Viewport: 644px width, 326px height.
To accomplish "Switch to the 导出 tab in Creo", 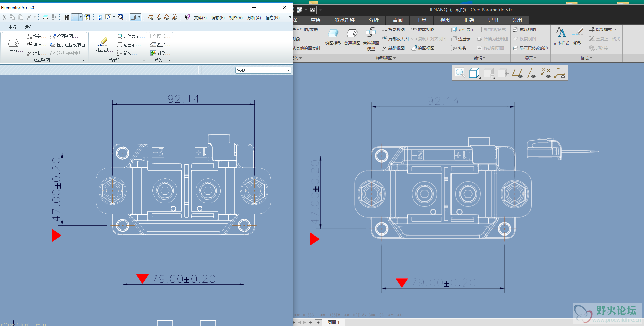I will pyautogui.click(x=493, y=20).
